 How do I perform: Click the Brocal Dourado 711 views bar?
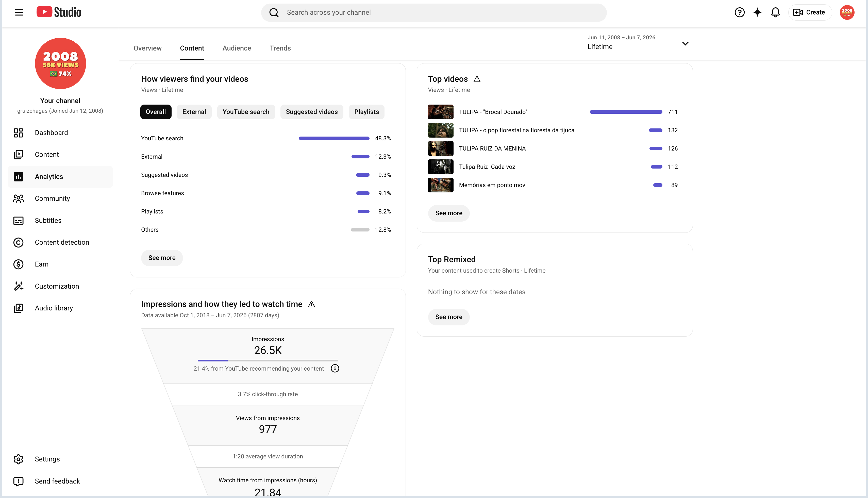pyautogui.click(x=626, y=112)
